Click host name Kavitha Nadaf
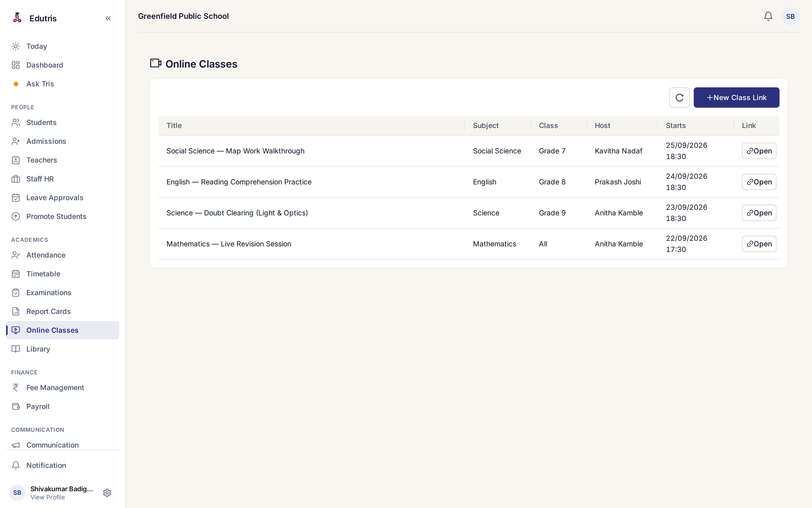Image resolution: width=812 pixels, height=508 pixels. point(618,151)
